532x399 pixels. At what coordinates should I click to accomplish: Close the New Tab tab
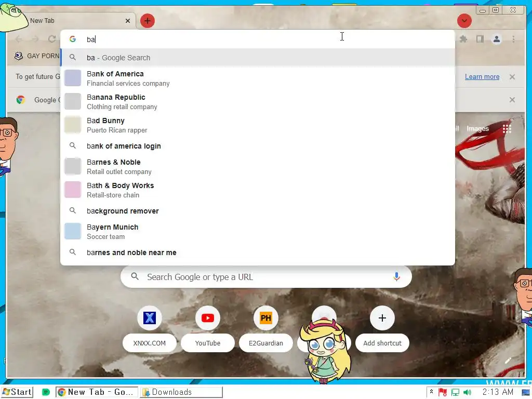pos(128,21)
